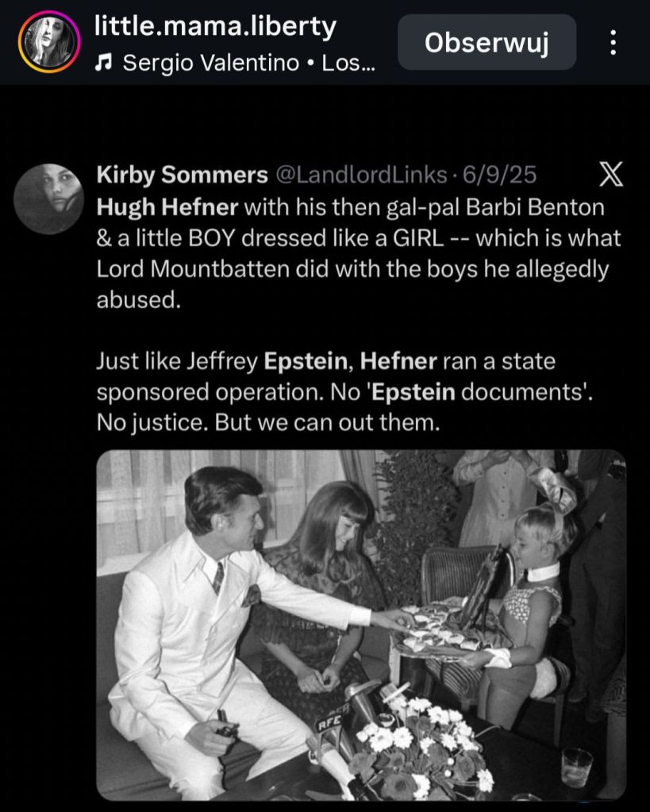Open the three-dot options menu
Image resolution: width=650 pixels, height=812 pixels.
click(613, 42)
